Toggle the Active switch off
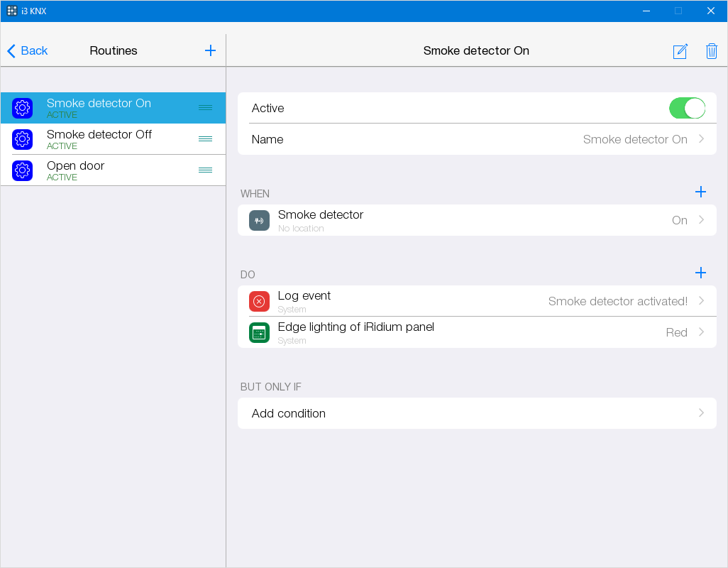The image size is (728, 568). (x=686, y=108)
